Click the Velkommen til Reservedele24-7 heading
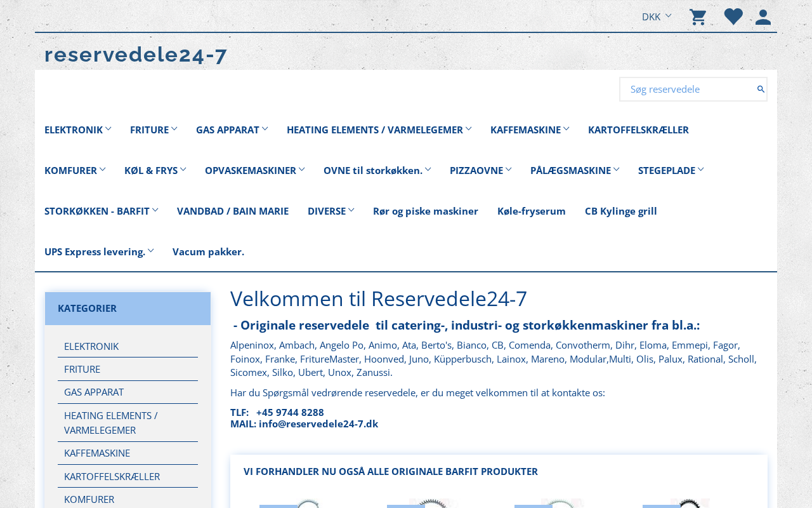 click(379, 298)
